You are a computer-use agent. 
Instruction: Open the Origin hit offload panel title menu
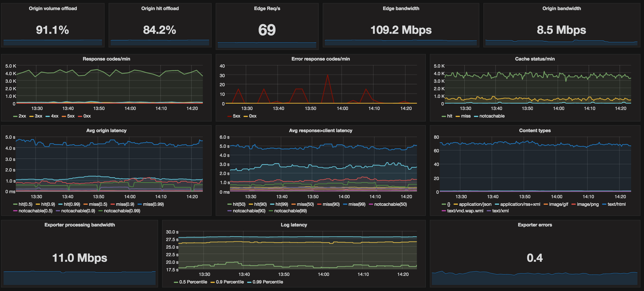[x=160, y=8]
